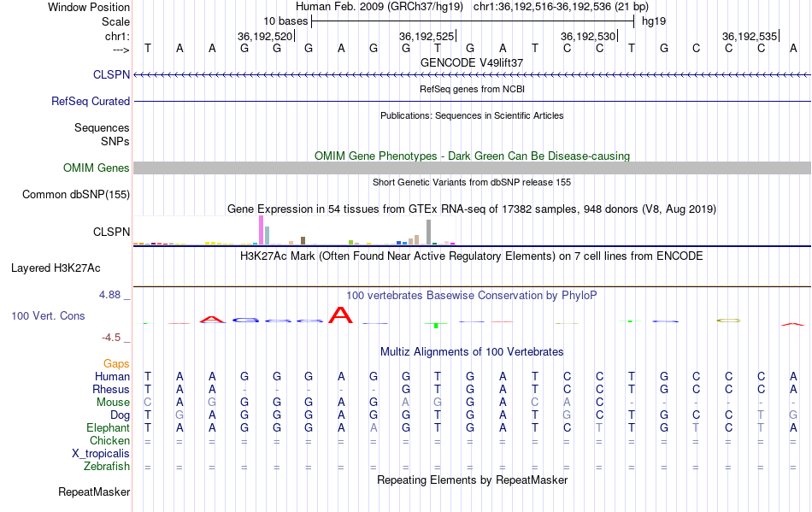
Task: Click the RepeatMasker track label
Action: 94,491
